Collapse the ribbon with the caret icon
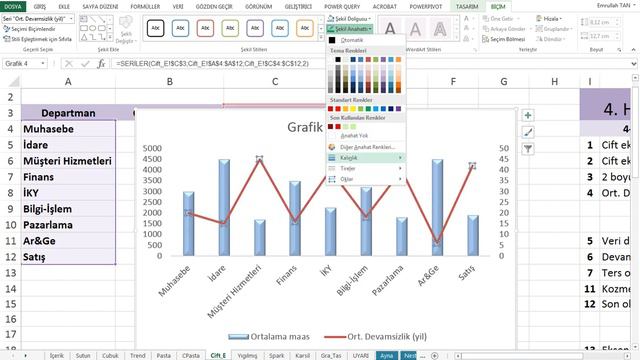This screenshot has height=360, width=640. 633,50
